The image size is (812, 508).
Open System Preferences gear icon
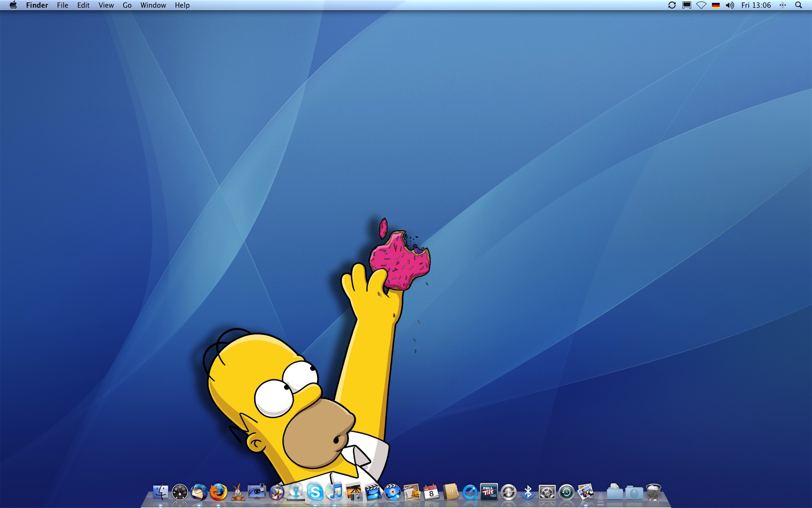pos(547,493)
